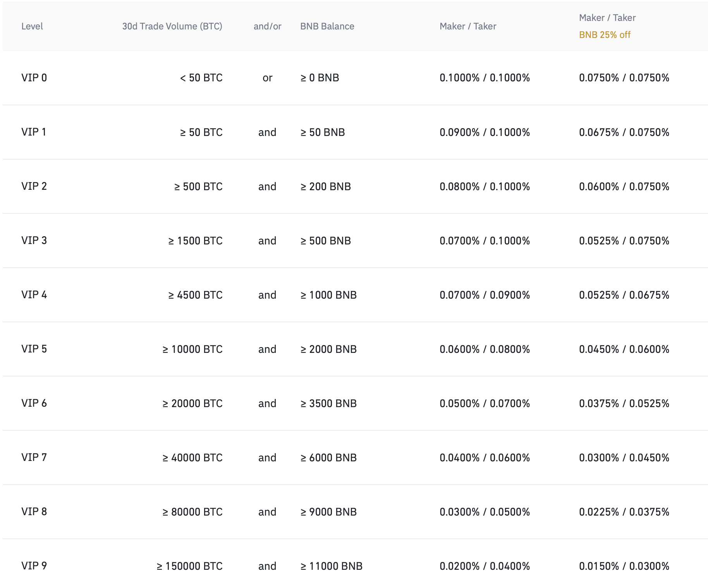The height and width of the screenshot is (588, 708).
Task: Click the 0.0450% / 0.0600% discounted fee cell
Action: [624, 349]
